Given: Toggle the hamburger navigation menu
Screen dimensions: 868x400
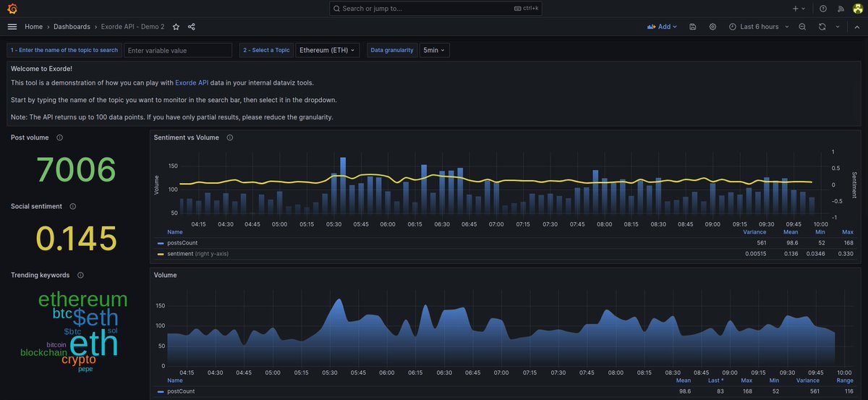Looking at the screenshot, I should click(12, 27).
